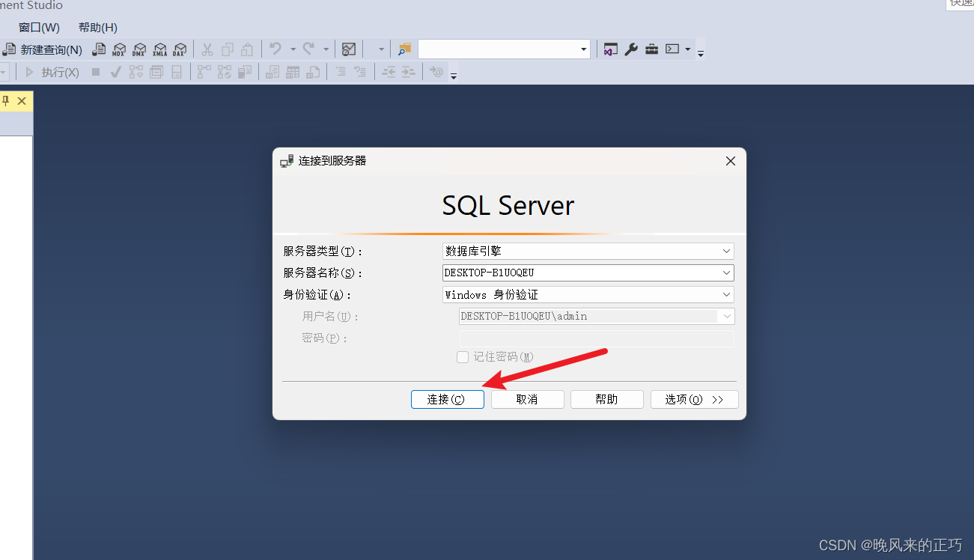
Task: Open a new MDX query
Action: (x=119, y=49)
